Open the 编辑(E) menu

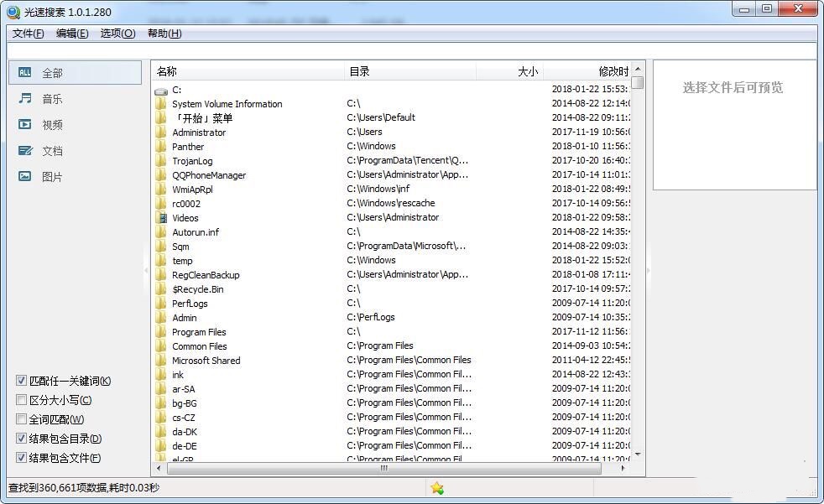(72, 34)
